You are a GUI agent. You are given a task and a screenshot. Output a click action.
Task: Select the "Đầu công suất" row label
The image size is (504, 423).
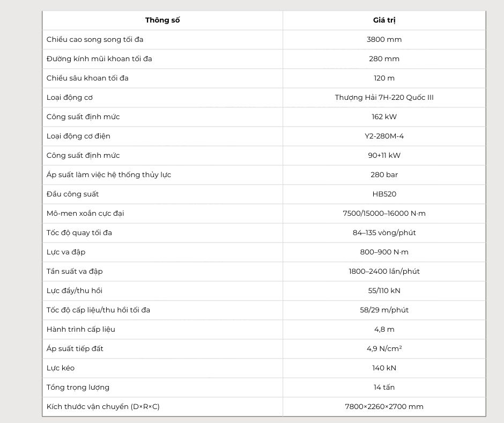click(72, 194)
